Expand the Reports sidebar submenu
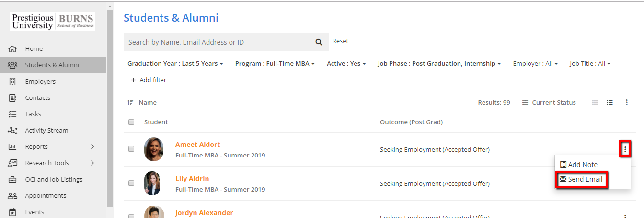This screenshot has height=218, width=644. [92, 147]
